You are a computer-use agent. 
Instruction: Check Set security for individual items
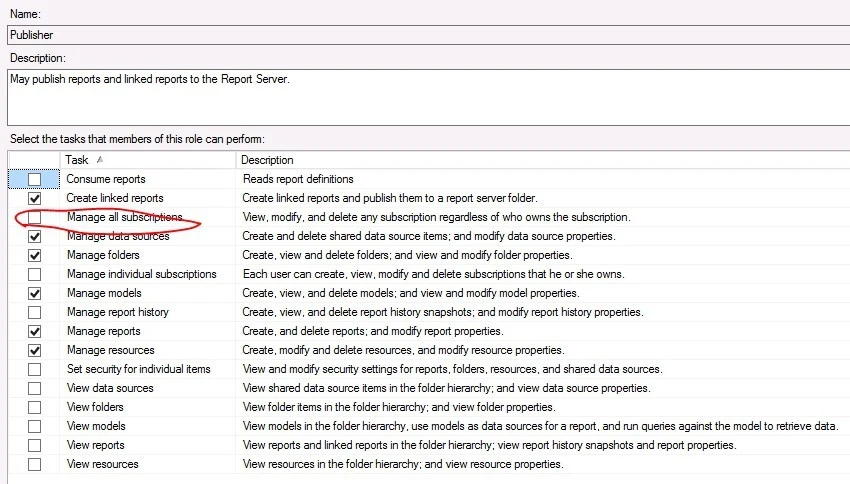coord(35,370)
